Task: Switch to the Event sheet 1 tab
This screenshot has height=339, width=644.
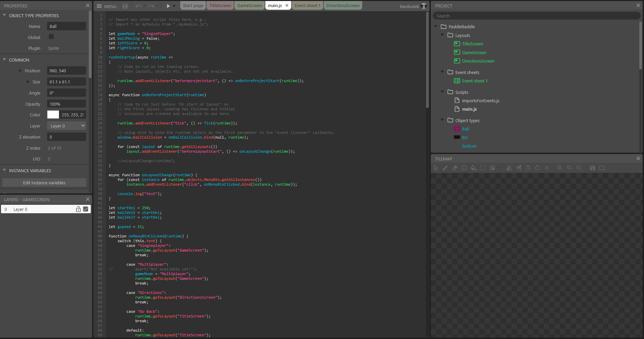Action: click(x=307, y=5)
